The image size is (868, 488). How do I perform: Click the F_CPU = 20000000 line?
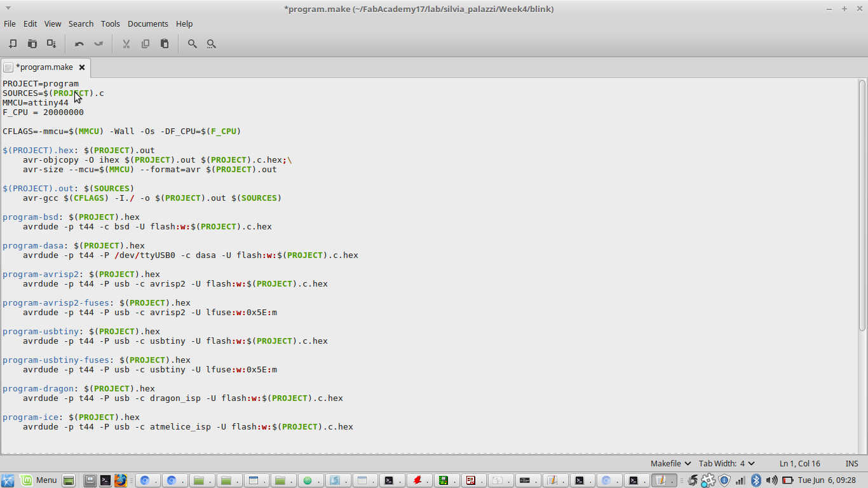tap(43, 112)
